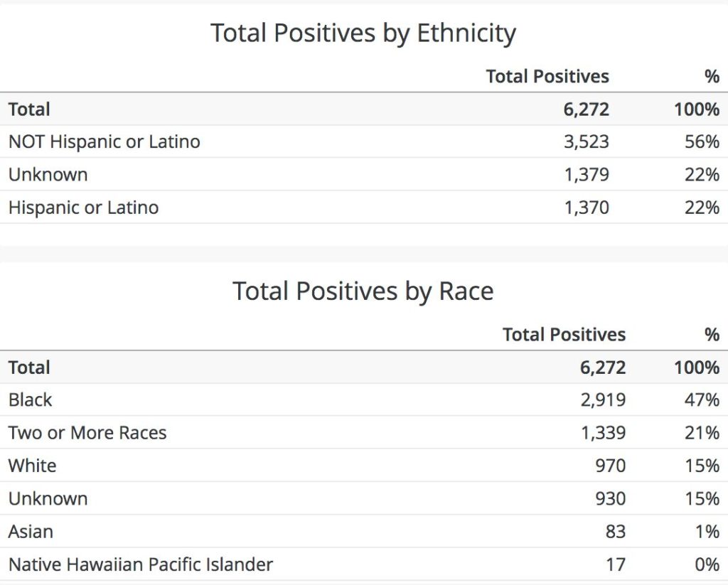This screenshot has height=585, width=728.
Task: Select the 'Hispanic or Latino' row label
Action: 84,208
